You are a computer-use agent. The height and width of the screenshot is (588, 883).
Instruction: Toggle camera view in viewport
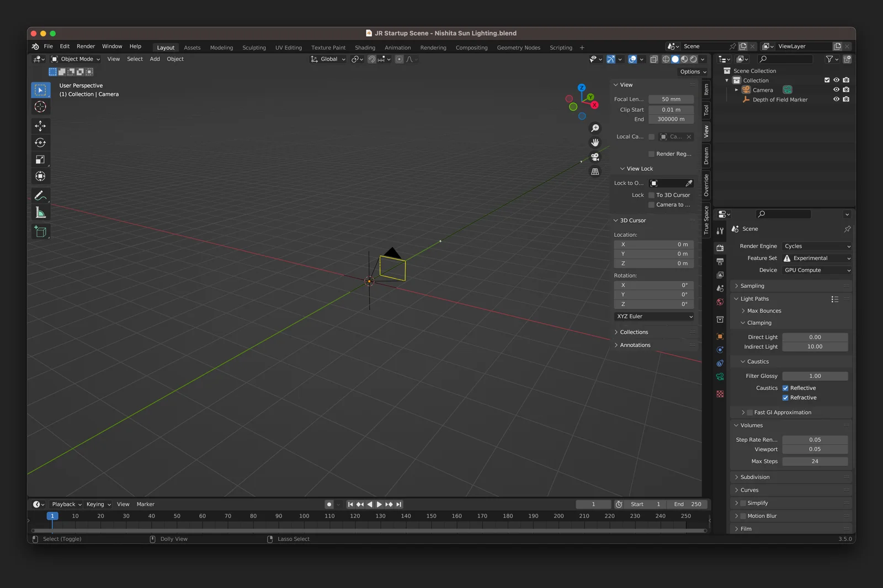click(595, 157)
